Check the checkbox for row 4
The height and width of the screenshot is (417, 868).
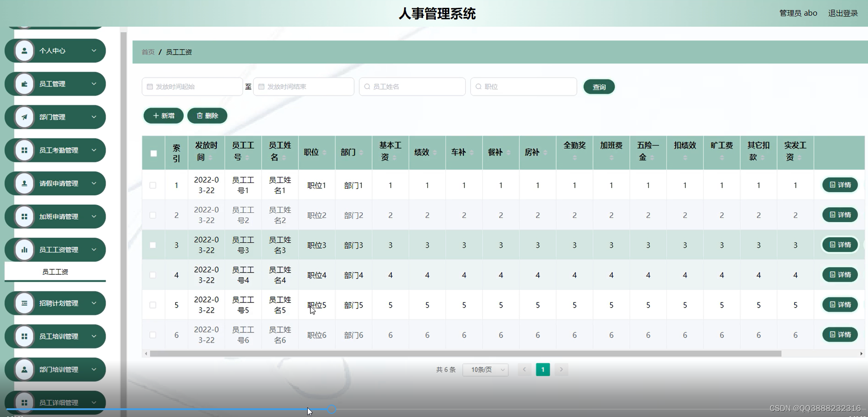153,275
